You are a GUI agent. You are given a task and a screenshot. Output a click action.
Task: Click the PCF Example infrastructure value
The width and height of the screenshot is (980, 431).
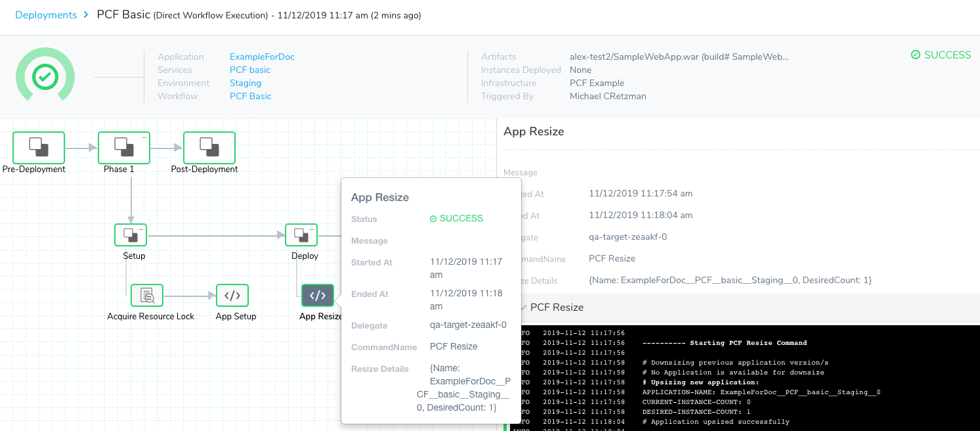click(x=597, y=83)
